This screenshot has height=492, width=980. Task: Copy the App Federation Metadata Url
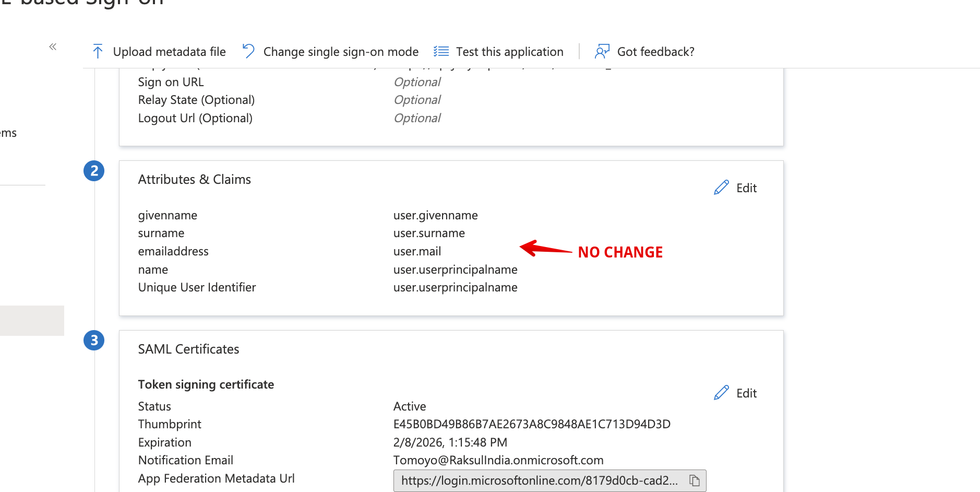point(694,481)
